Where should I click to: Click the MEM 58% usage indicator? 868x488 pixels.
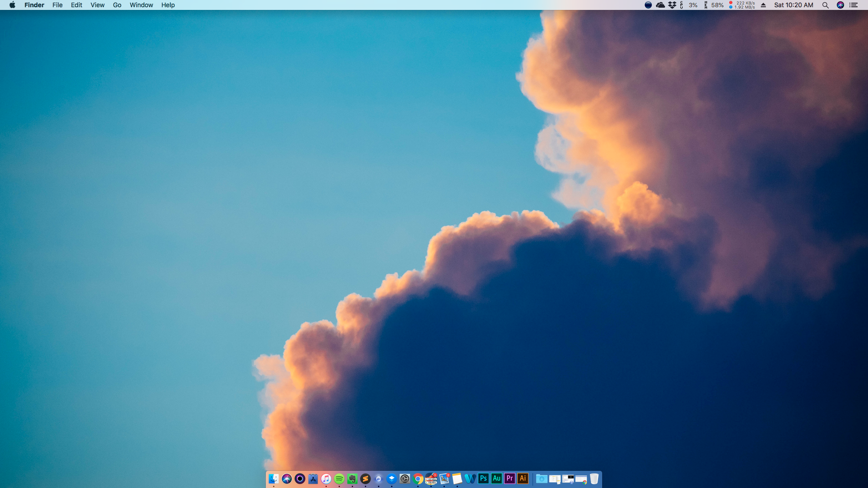pyautogui.click(x=713, y=5)
